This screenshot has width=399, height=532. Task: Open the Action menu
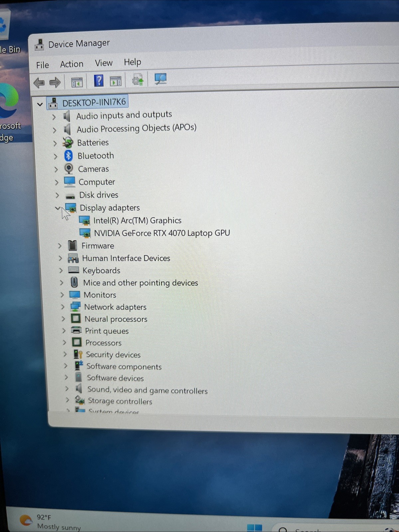[x=72, y=64]
